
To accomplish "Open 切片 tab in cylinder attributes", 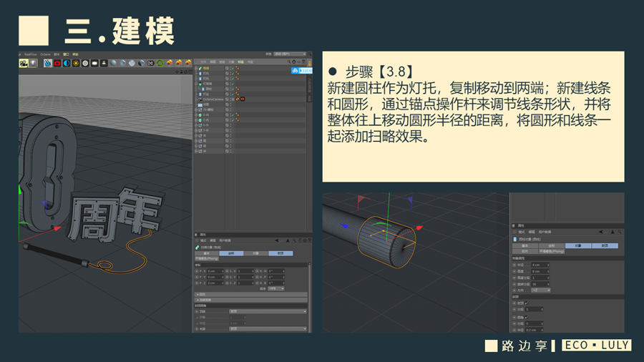I will [x=525, y=251].
